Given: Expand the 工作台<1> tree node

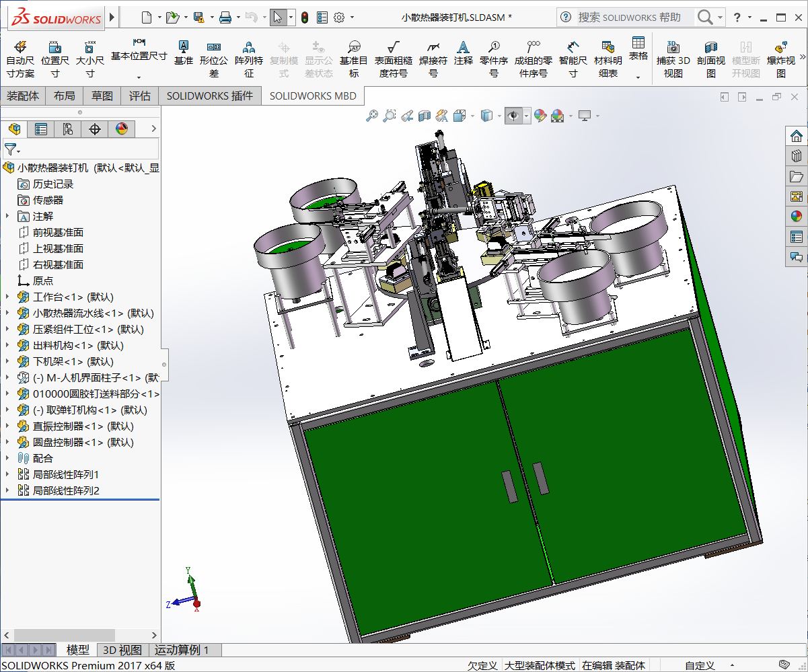Looking at the screenshot, I should [x=7, y=297].
